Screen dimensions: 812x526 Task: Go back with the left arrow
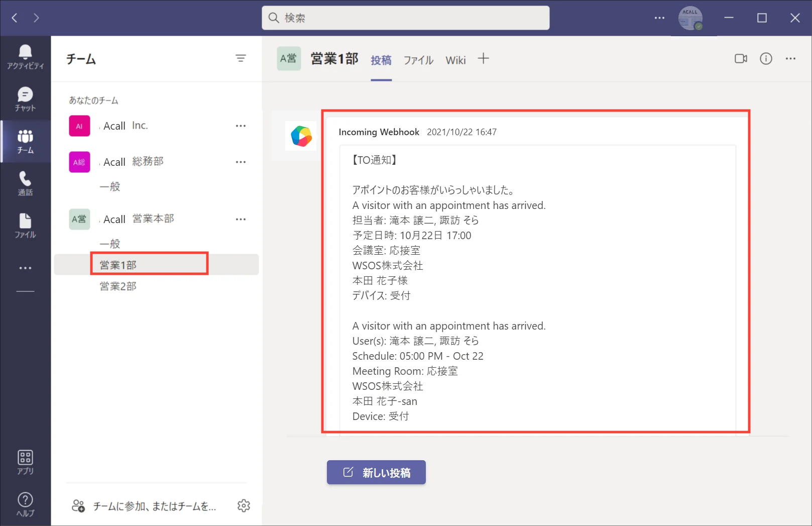click(15, 18)
